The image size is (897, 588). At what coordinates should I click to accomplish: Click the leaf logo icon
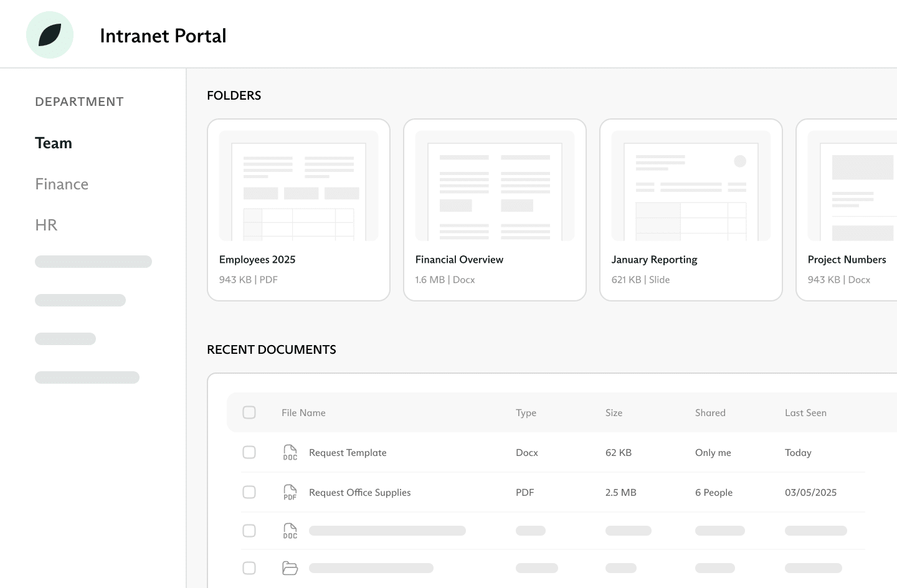click(x=50, y=35)
